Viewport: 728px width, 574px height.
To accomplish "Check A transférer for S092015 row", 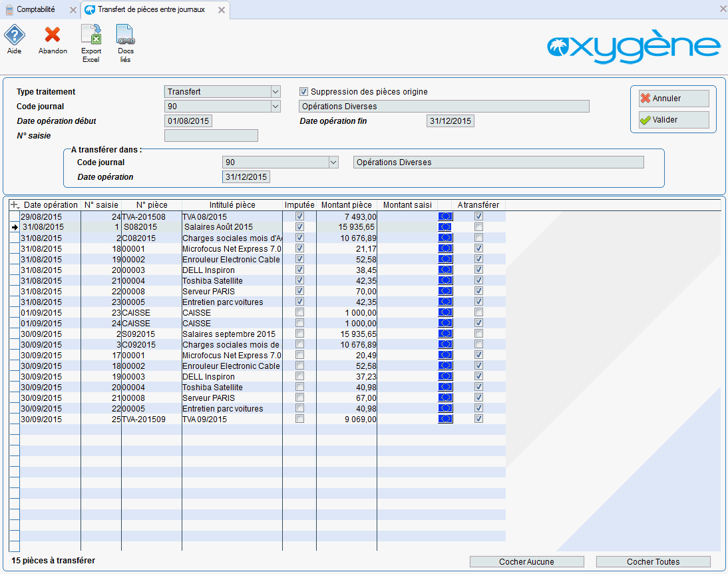I will pyautogui.click(x=478, y=334).
